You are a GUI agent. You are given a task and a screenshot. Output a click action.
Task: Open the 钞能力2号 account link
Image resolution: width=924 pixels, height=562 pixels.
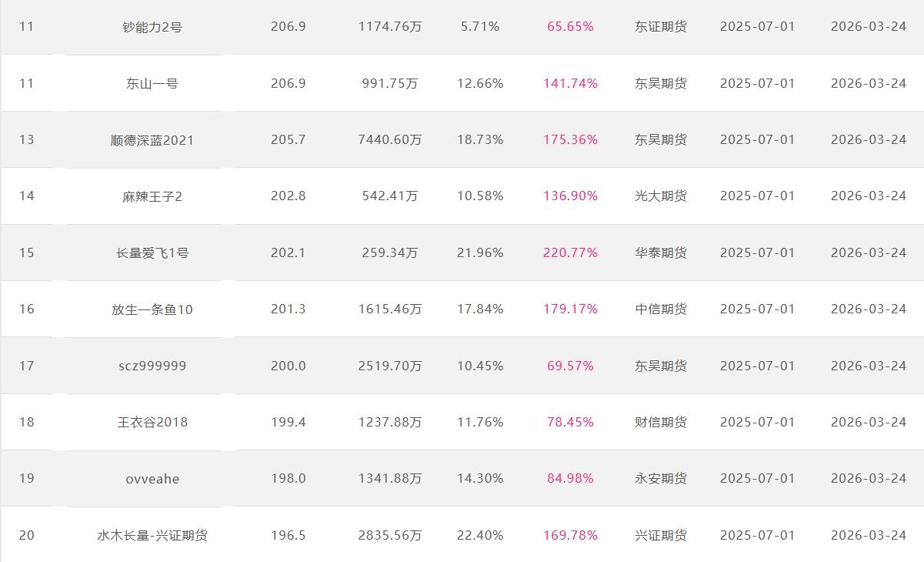pyautogui.click(x=152, y=27)
